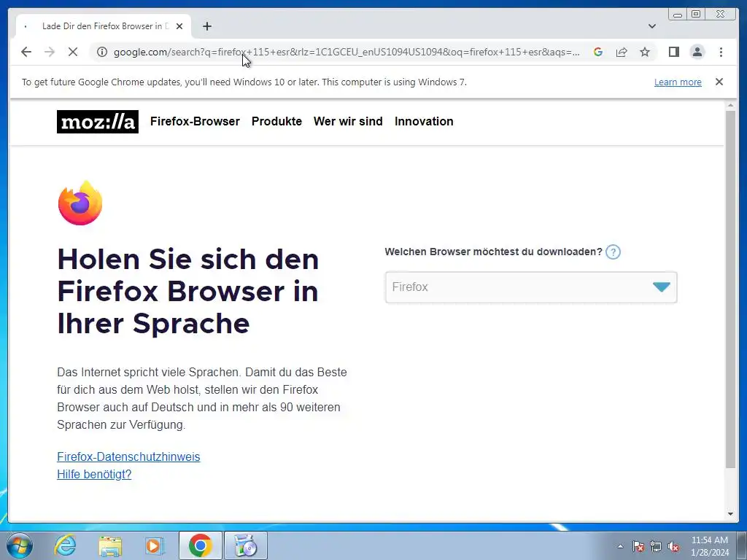Click the help question mark icon
Image resolution: width=747 pixels, height=560 pixels.
click(x=613, y=252)
